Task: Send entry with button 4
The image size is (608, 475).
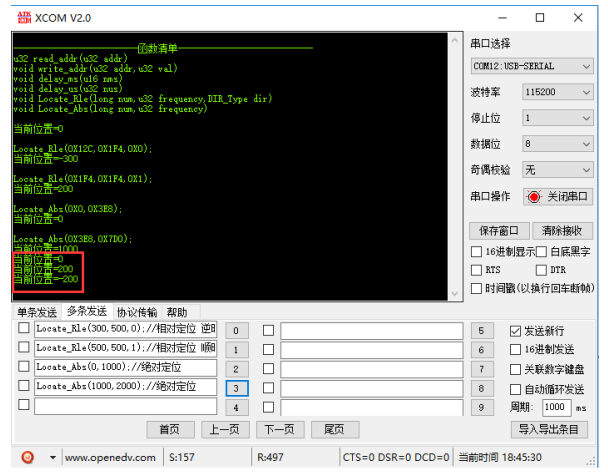Action: [237, 408]
